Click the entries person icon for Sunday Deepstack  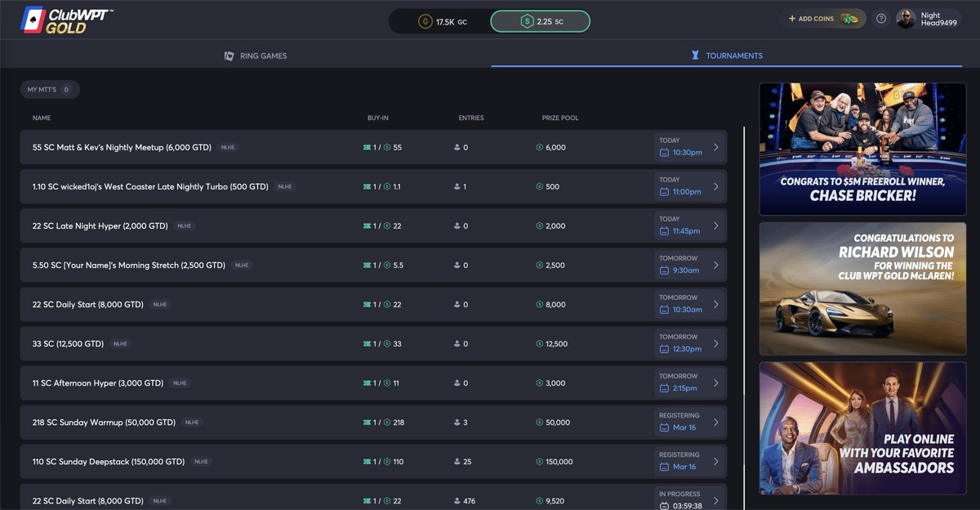457,462
